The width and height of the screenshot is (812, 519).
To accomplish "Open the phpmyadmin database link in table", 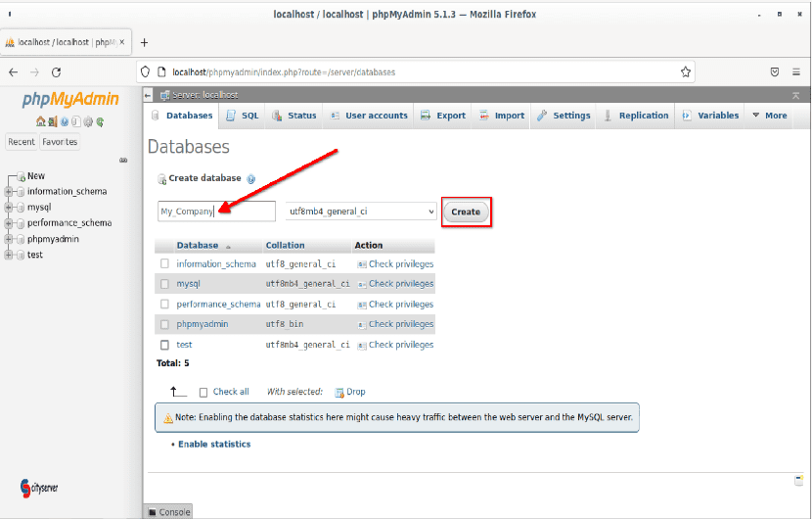I will click(203, 324).
